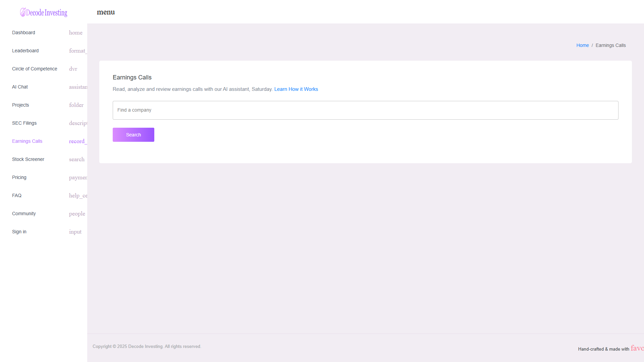Click the input icon beside Sign in

click(x=75, y=232)
